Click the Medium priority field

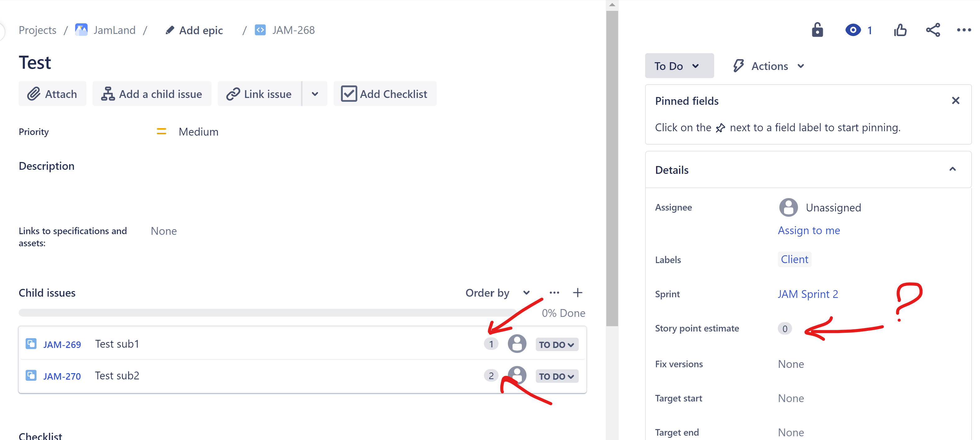click(188, 132)
